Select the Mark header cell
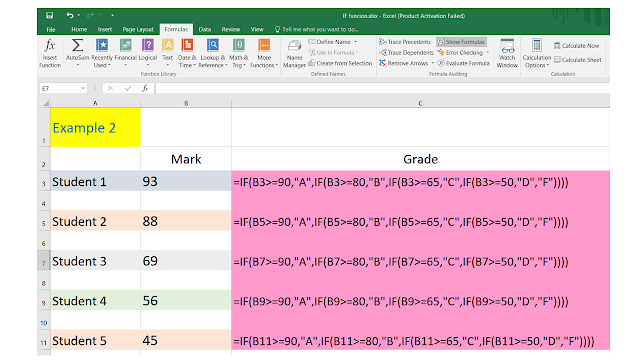The height and width of the screenshot is (360, 640). pyautogui.click(x=186, y=159)
